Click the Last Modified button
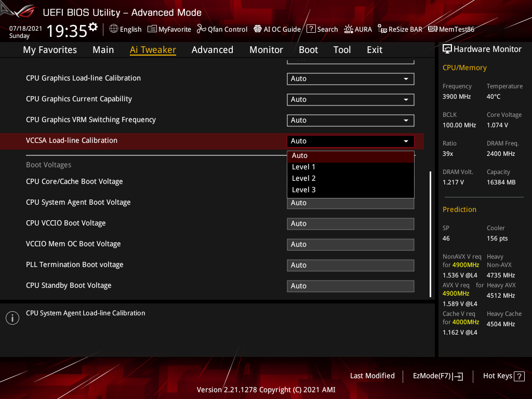Image resolution: width=532 pixels, height=399 pixels. (372, 376)
